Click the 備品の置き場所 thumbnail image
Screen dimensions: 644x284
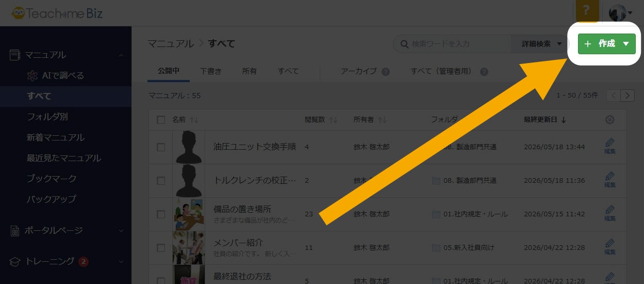[x=189, y=214]
